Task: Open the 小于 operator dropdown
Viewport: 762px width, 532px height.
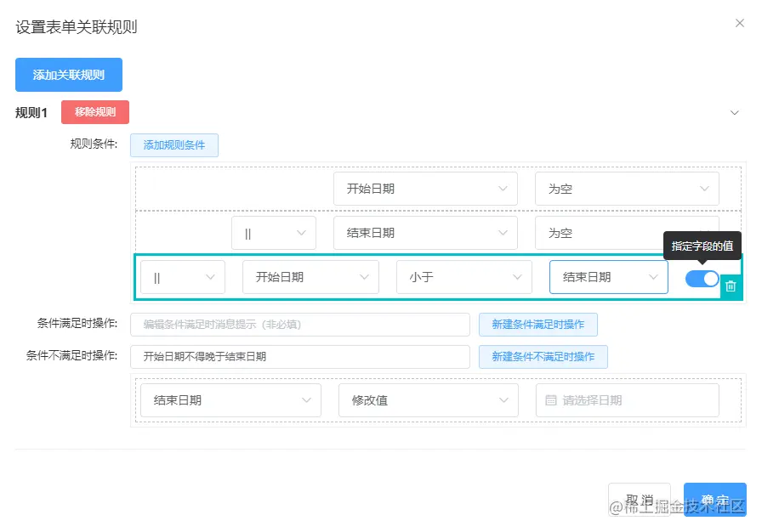Action: click(x=464, y=277)
